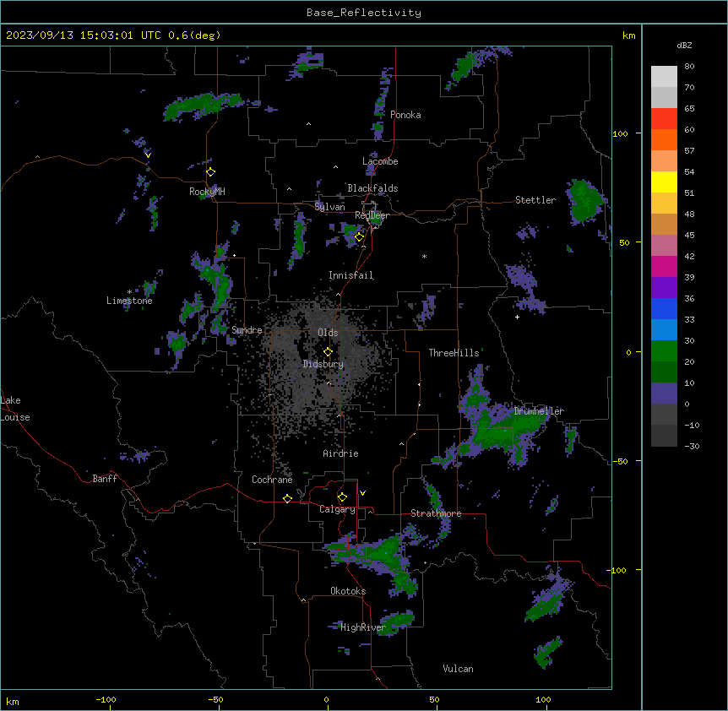Click the ThreeHills label
Screen dimensions: 728x711
[x=454, y=353]
